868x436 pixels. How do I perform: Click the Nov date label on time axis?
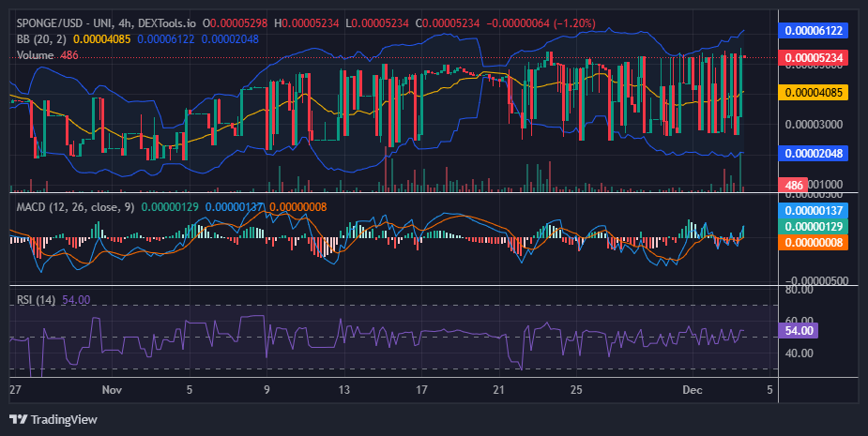pos(112,389)
